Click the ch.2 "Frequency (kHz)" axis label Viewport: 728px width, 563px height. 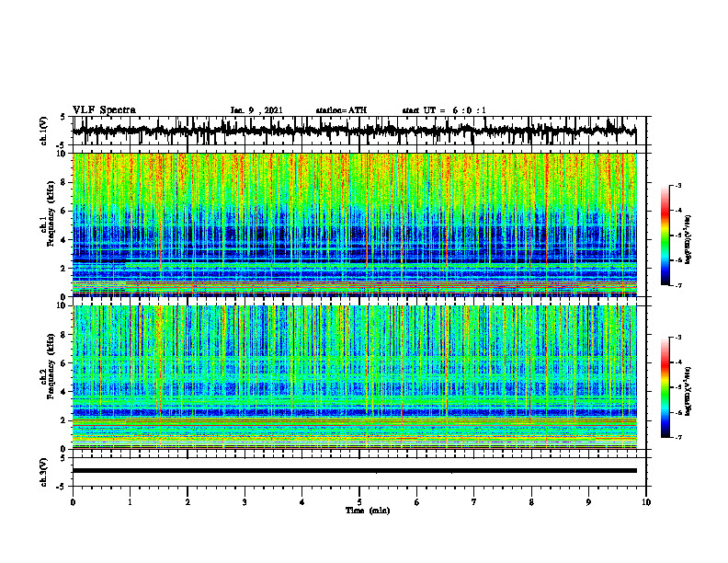click(51, 367)
